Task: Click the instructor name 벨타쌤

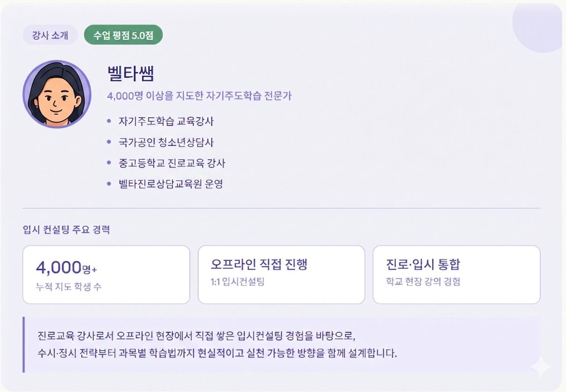Action: (x=131, y=73)
